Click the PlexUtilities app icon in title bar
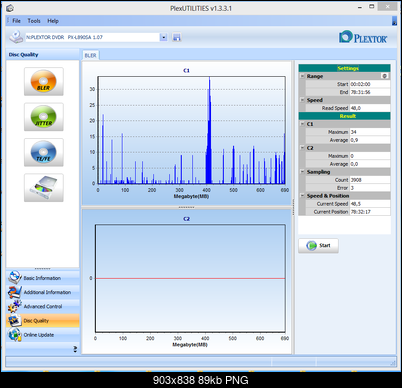 point(10,8)
